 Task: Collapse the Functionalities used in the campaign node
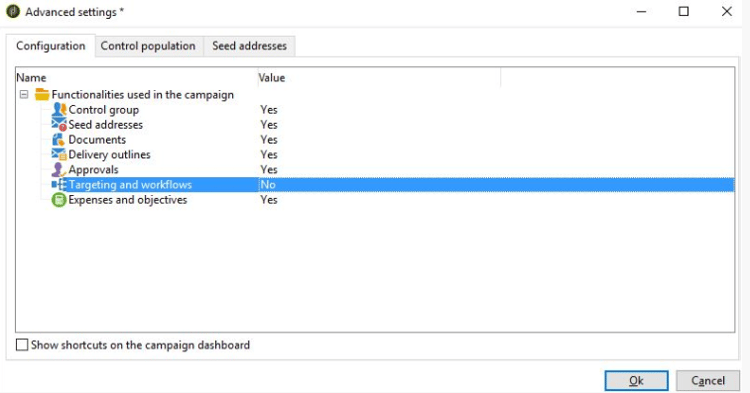24,94
